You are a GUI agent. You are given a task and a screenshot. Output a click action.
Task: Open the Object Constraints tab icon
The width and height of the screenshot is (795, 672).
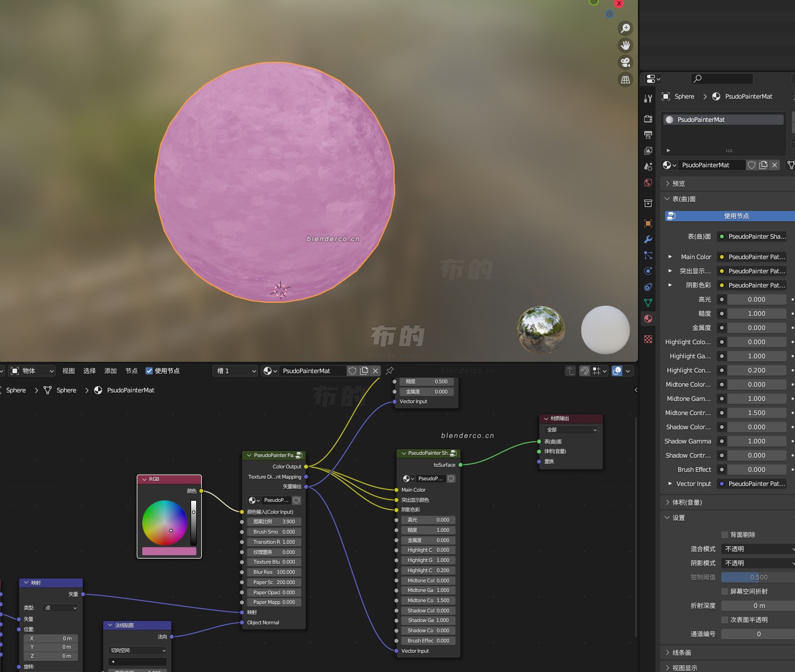coord(648,287)
